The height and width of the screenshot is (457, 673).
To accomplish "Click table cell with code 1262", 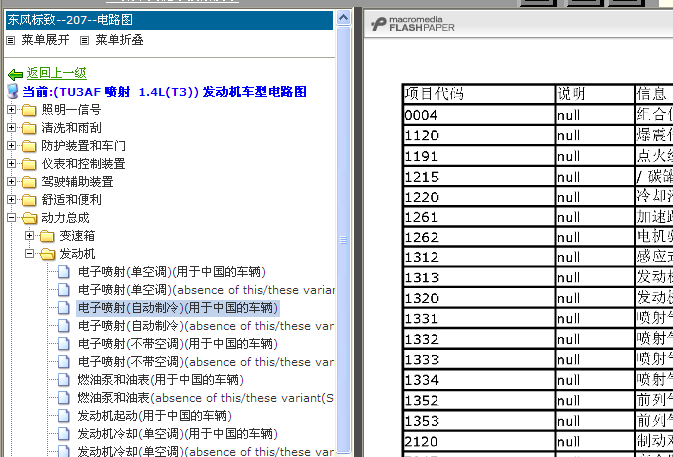I will [x=479, y=237].
